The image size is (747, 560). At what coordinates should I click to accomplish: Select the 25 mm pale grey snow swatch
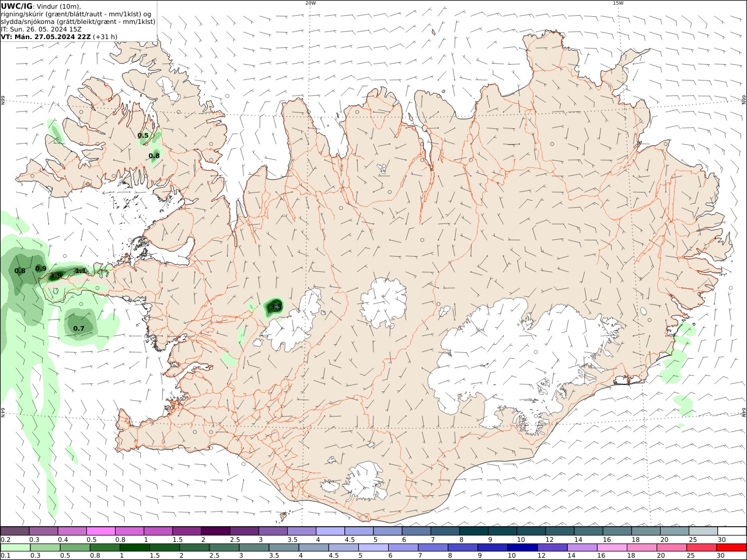point(703,531)
